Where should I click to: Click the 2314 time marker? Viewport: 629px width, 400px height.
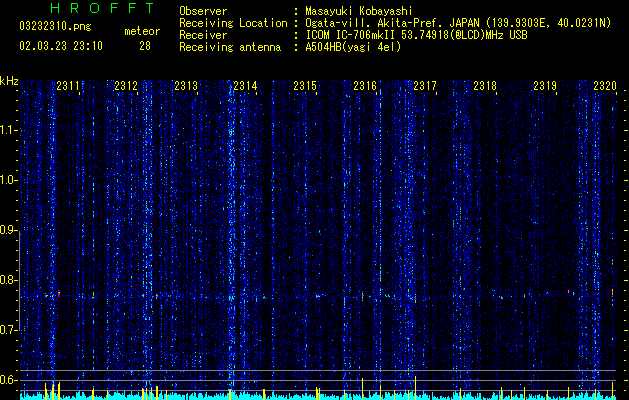[245, 86]
